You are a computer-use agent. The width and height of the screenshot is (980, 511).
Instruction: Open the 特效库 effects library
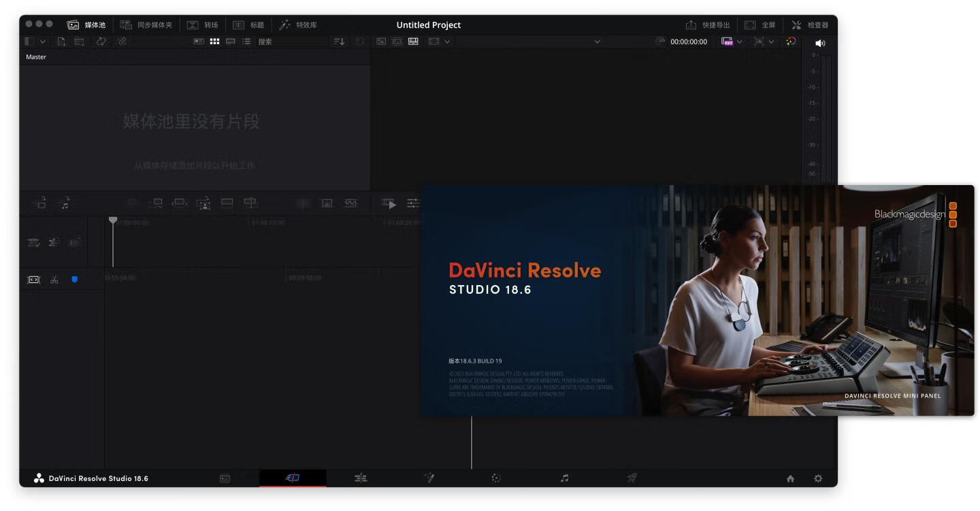(298, 25)
